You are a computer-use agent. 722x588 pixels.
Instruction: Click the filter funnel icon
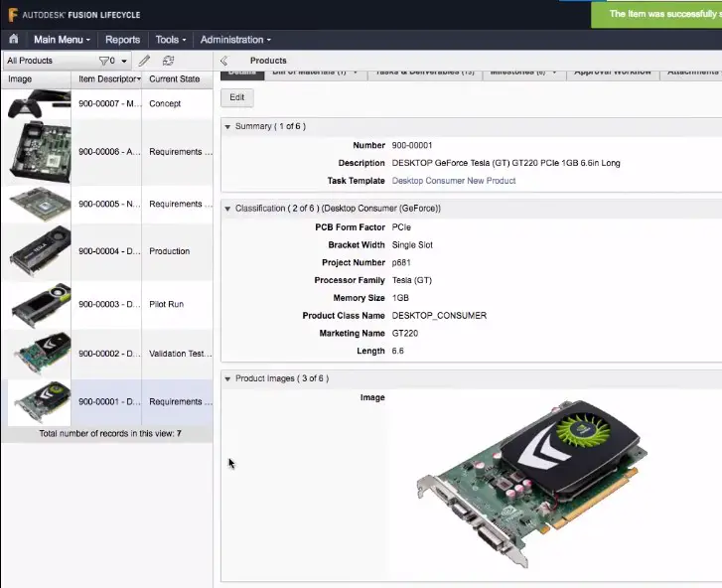pos(104,61)
